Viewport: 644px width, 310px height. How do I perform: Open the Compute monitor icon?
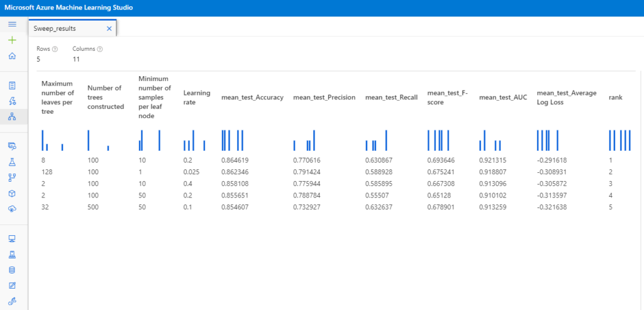(x=13, y=238)
